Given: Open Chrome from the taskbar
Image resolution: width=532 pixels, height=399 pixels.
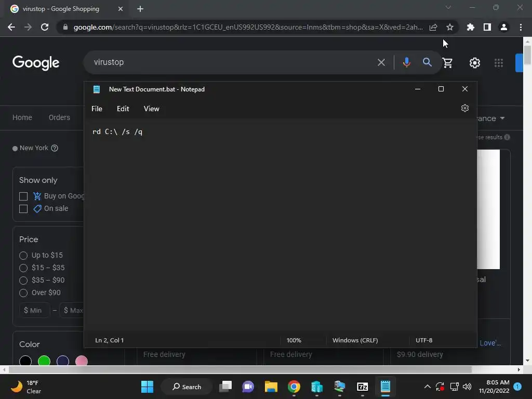Looking at the screenshot, I should 294,387.
